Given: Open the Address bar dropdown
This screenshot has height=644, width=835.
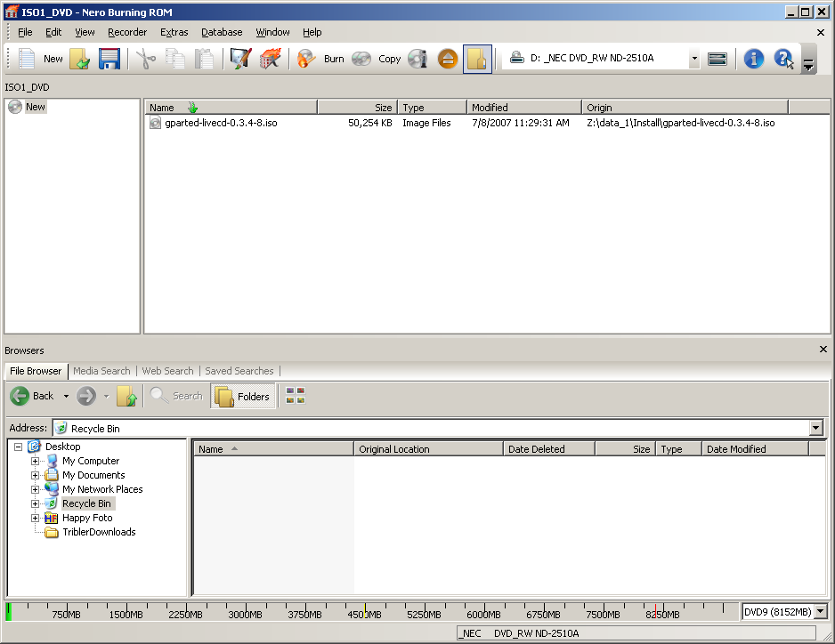Looking at the screenshot, I should point(816,428).
